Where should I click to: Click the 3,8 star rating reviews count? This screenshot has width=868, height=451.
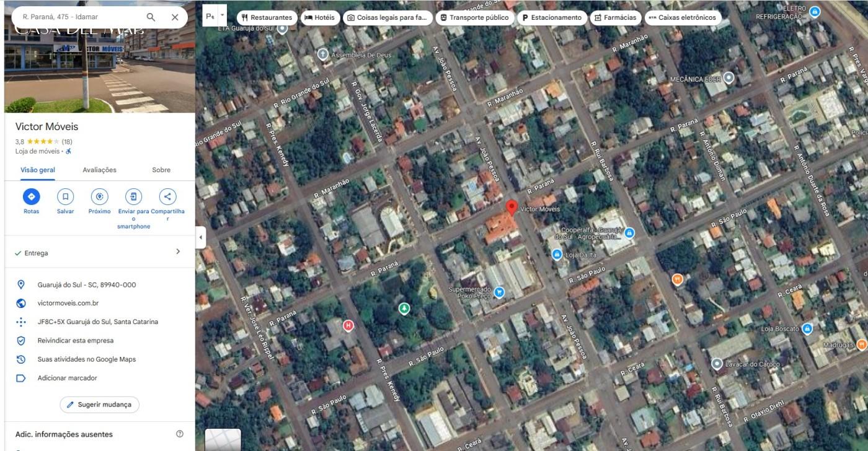click(67, 142)
